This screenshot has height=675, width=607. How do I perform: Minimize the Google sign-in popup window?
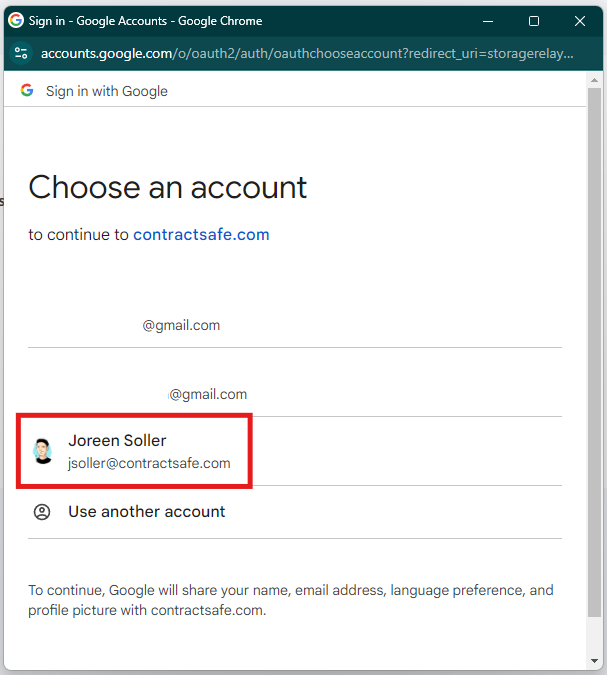pos(488,21)
